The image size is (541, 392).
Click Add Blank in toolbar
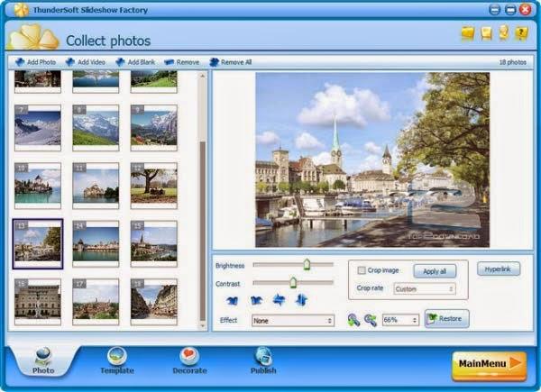pos(135,62)
